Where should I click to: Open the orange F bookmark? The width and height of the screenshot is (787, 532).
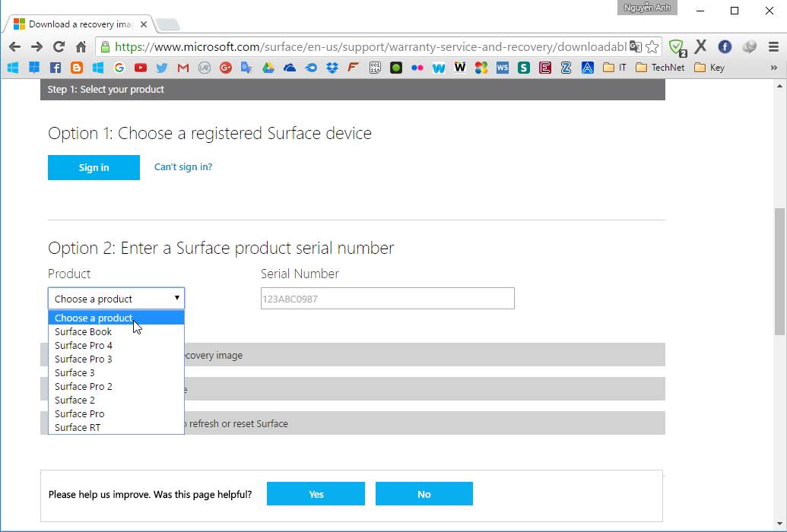[354, 68]
